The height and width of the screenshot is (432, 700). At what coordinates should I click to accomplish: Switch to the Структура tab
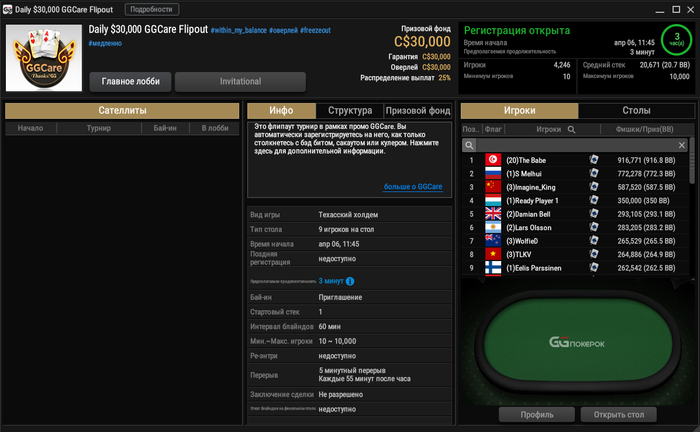click(350, 110)
